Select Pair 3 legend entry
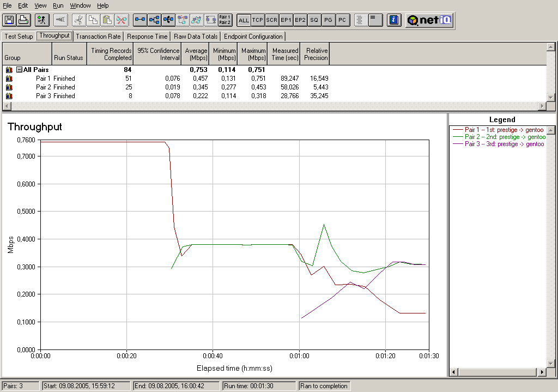This screenshot has height=392, width=558. click(x=498, y=144)
